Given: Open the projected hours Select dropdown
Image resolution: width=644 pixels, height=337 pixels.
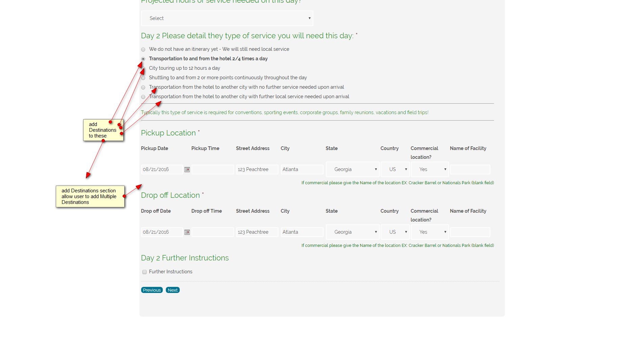Looking at the screenshot, I should click(227, 18).
